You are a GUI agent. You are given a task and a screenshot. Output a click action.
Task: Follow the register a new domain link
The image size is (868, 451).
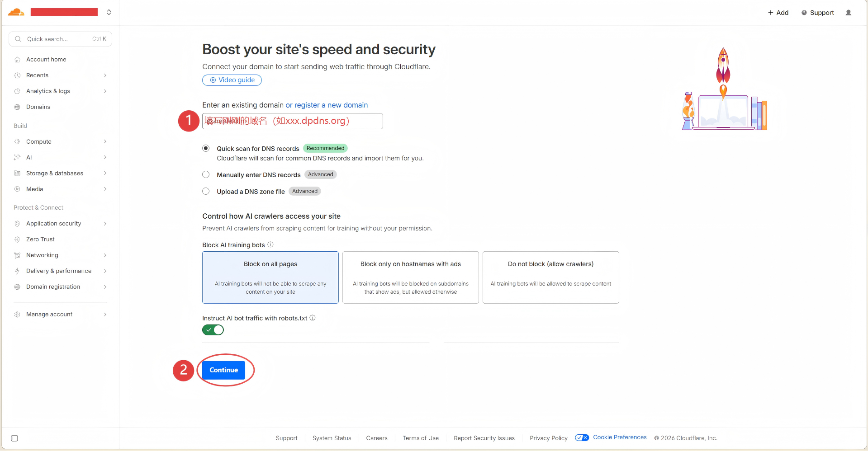tap(327, 105)
